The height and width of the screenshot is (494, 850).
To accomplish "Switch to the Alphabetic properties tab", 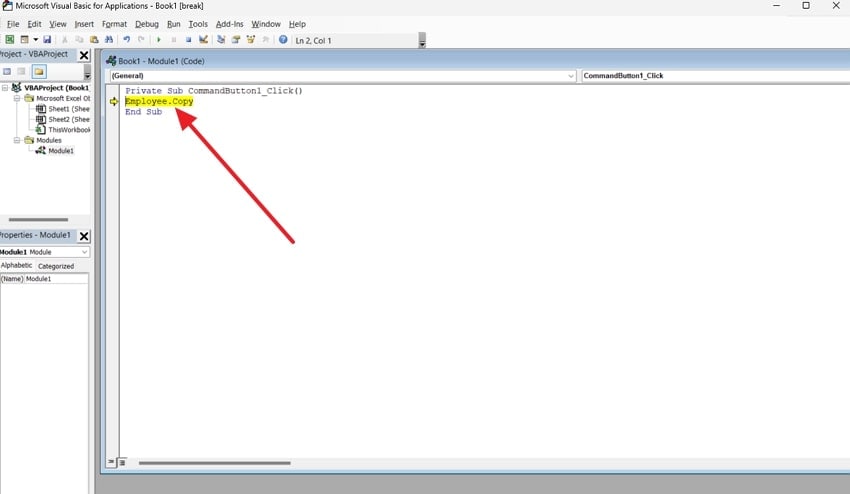I will click(x=16, y=266).
